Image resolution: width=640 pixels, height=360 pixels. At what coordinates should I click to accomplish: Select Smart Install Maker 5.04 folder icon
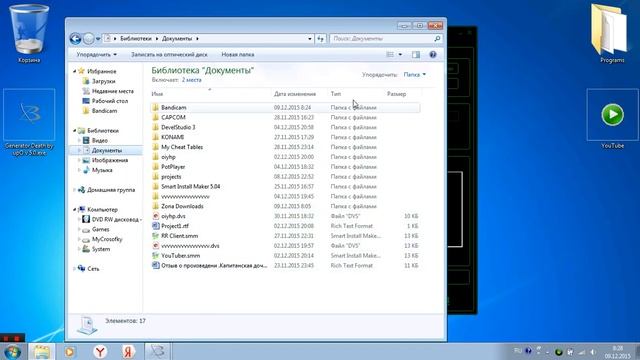155,187
